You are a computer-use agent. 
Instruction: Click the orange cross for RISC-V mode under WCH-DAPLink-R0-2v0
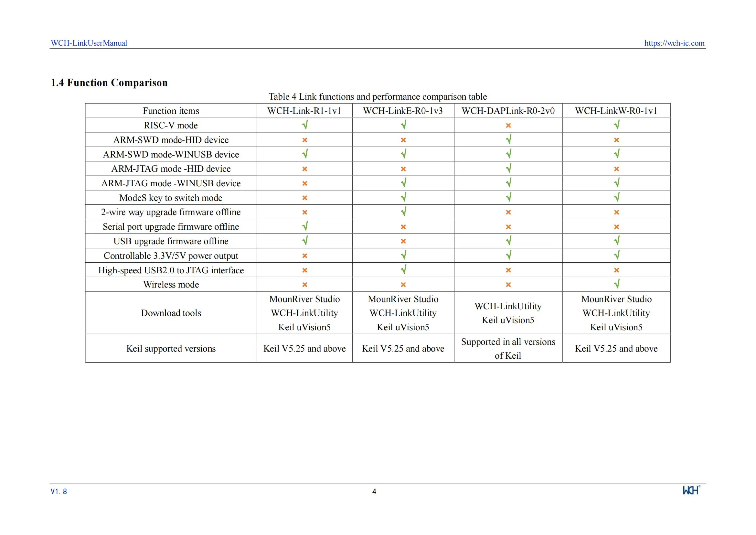[508, 126]
